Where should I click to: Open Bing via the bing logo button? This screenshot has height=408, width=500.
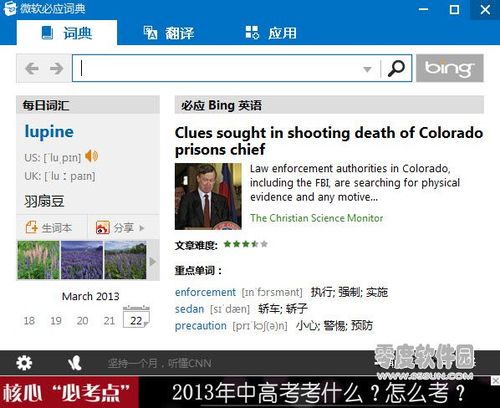[x=450, y=68]
